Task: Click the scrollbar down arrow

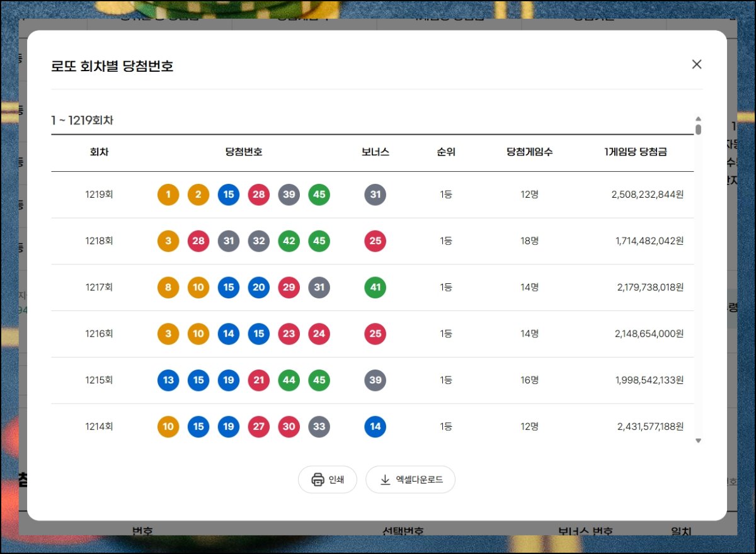Action: tap(698, 441)
